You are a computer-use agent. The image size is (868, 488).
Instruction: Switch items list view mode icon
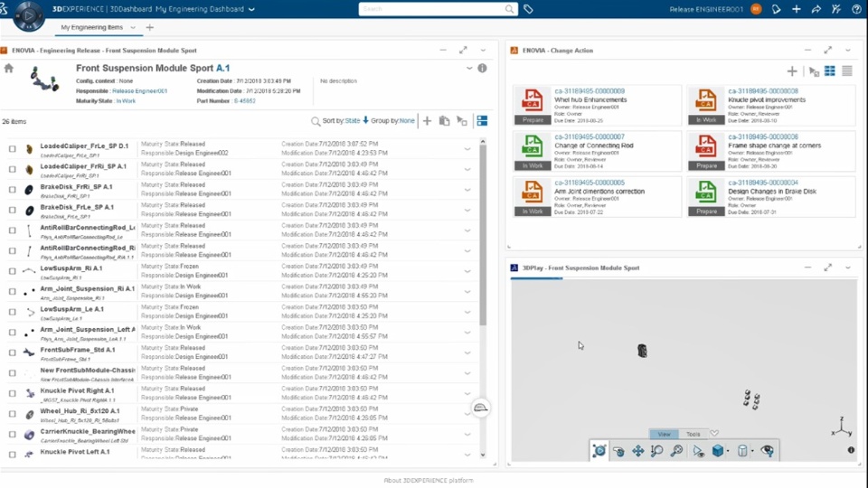tap(482, 120)
